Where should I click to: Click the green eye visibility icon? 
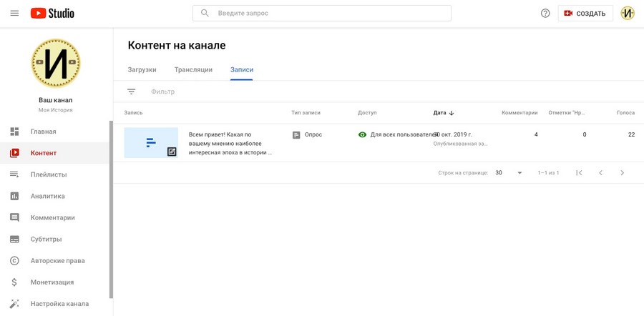[x=362, y=134]
